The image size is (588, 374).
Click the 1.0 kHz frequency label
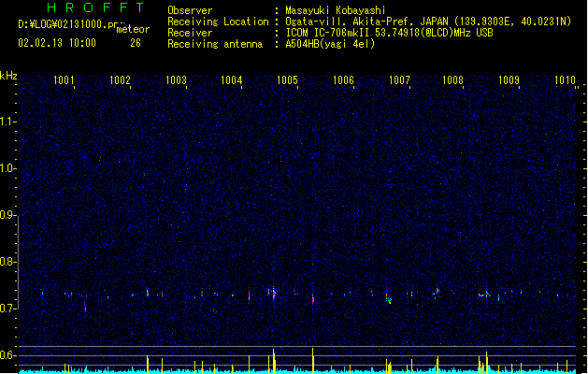(x=7, y=168)
